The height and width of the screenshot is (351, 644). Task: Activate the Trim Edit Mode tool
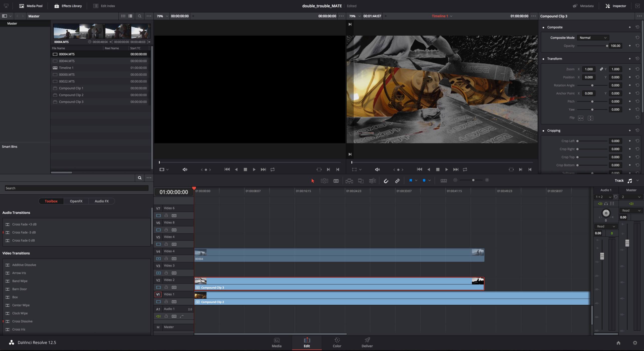coord(324,181)
